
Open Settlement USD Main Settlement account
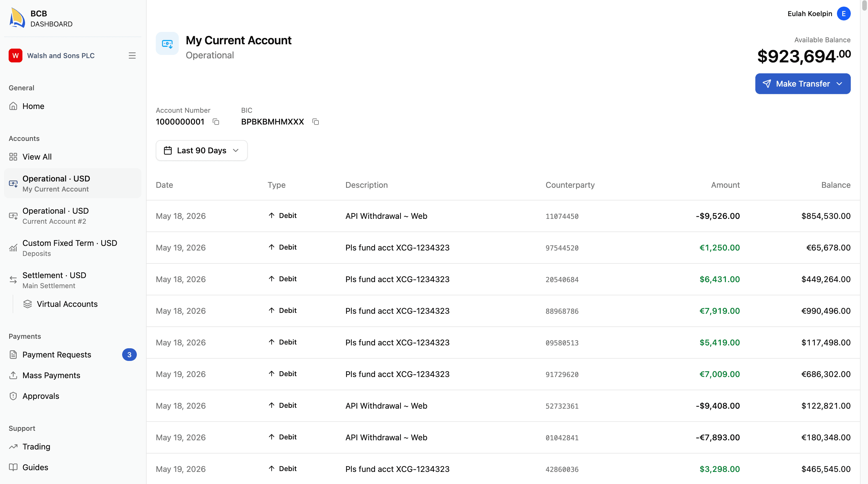click(x=72, y=280)
